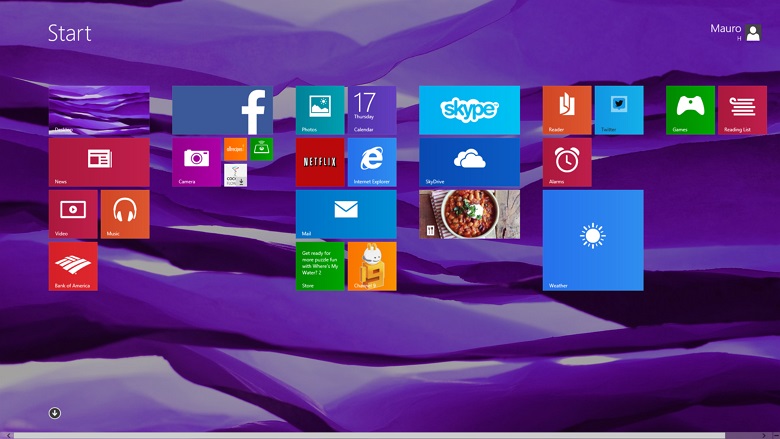This screenshot has height=439, width=780.
Task: Launch the Video app tile
Action: coord(73,214)
